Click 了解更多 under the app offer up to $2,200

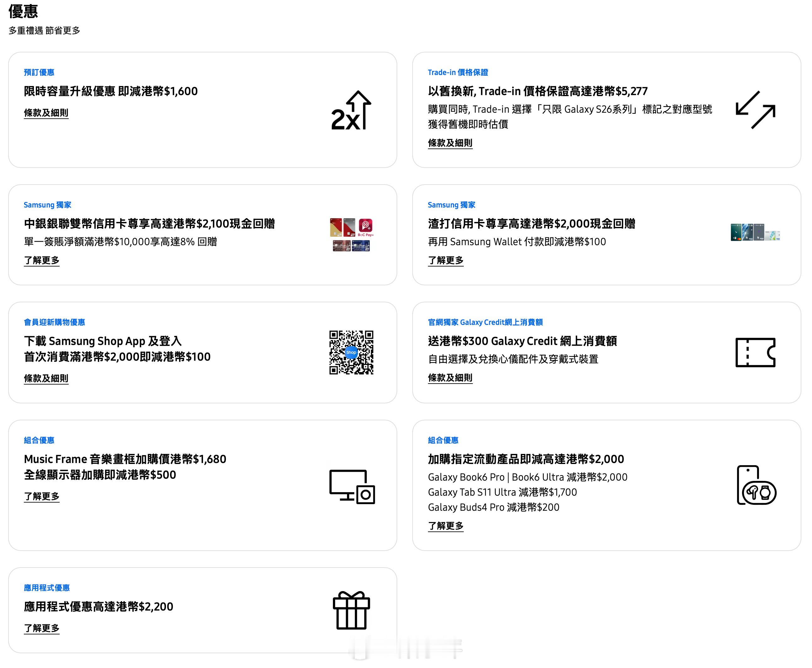pos(41,628)
